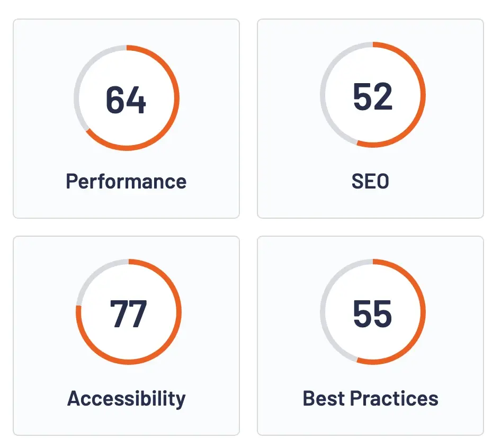Click the Performance label text
This screenshot has width=501, height=448.
126,182
